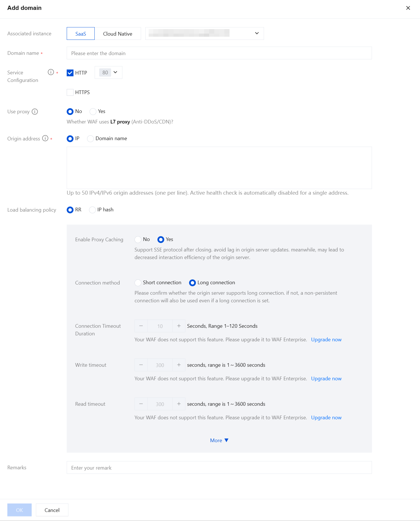Click Upgrade now under Write timeout
Screen dimensions: 420x521
[x=326, y=379]
